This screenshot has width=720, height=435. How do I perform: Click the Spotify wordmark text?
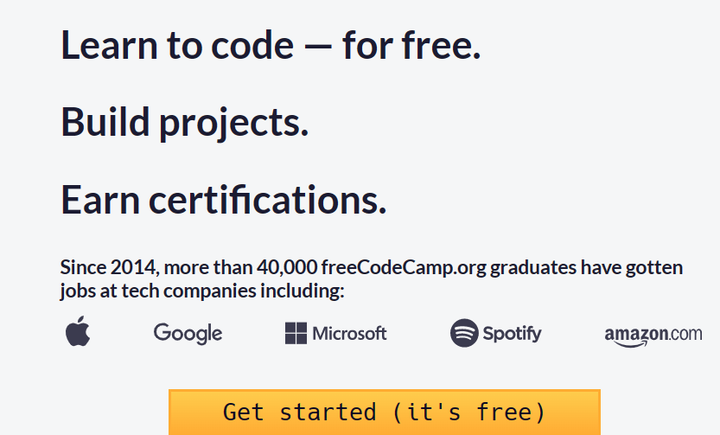coord(512,333)
